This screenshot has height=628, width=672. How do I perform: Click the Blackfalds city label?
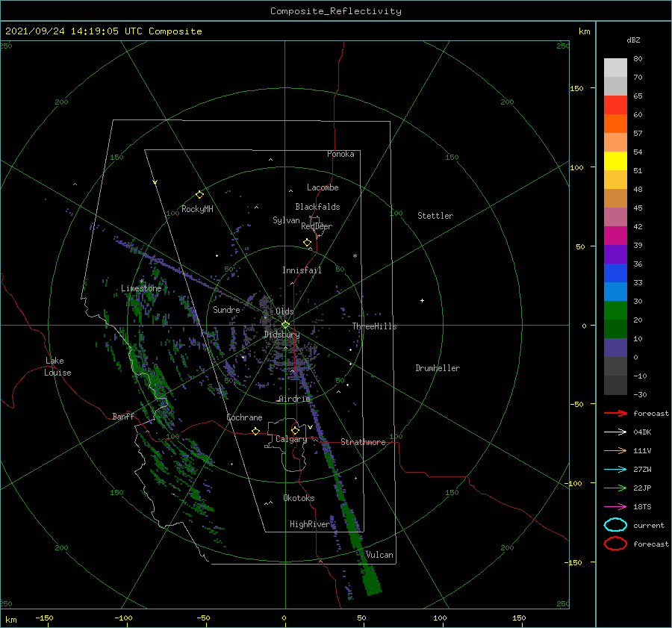pos(317,207)
